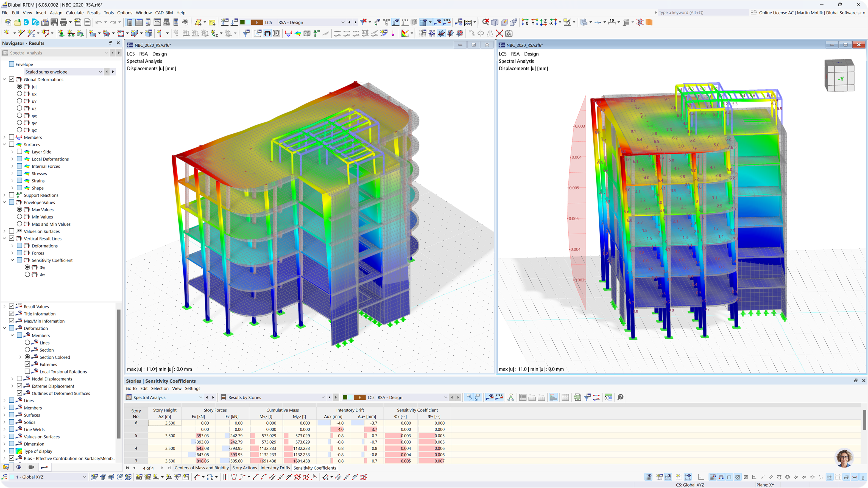
Task: Click the green color swatch beside LC5
Action: pyautogui.click(x=345, y=397)
